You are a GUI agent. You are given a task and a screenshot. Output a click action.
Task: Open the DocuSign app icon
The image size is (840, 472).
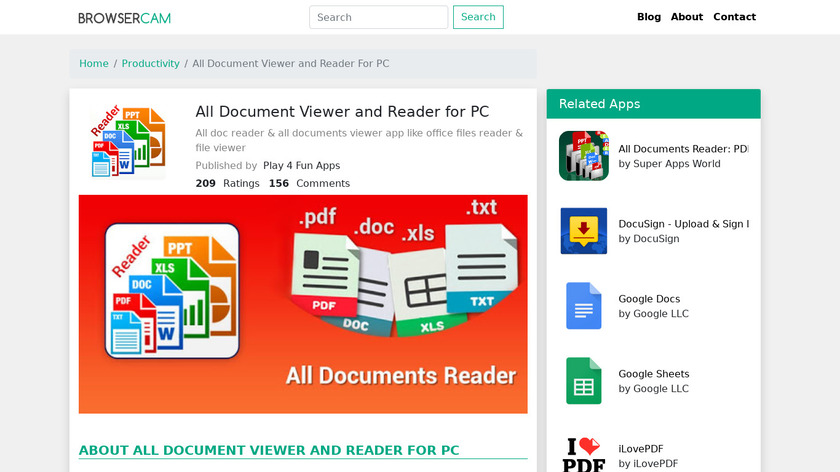[583, 231]
